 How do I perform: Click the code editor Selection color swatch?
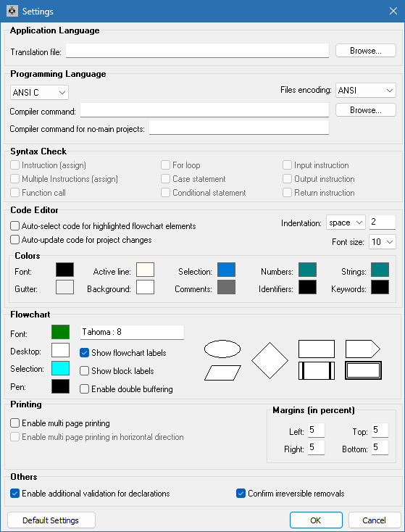click(226, 270)
